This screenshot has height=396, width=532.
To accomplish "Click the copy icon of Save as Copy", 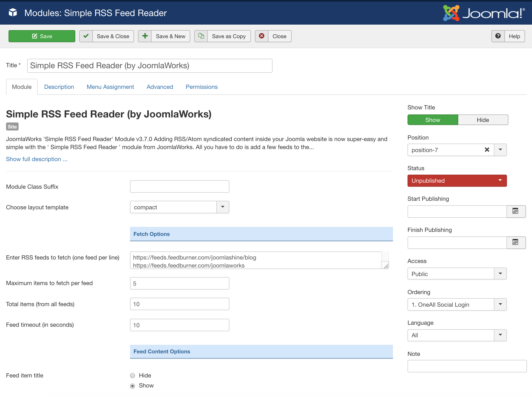I will (201, 36).
